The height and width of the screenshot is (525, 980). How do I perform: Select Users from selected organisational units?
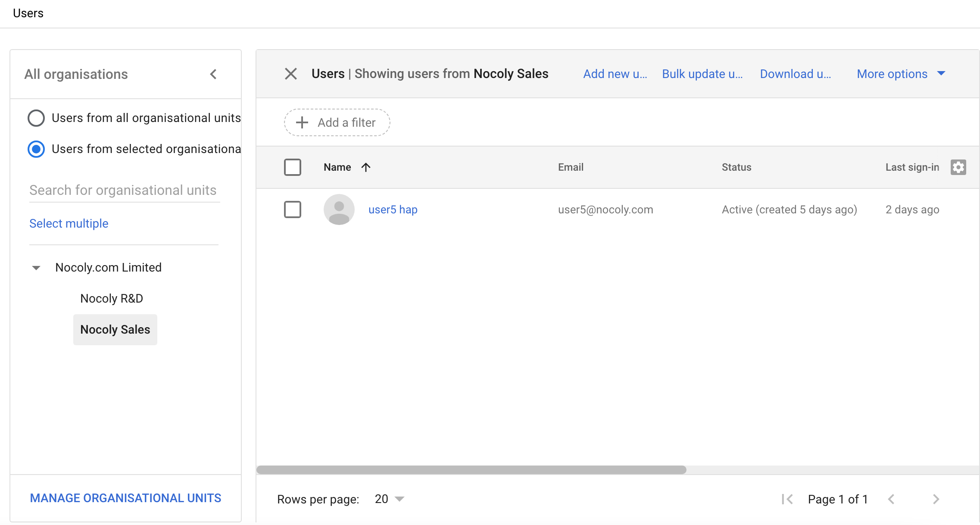click(x=36, y=149)
